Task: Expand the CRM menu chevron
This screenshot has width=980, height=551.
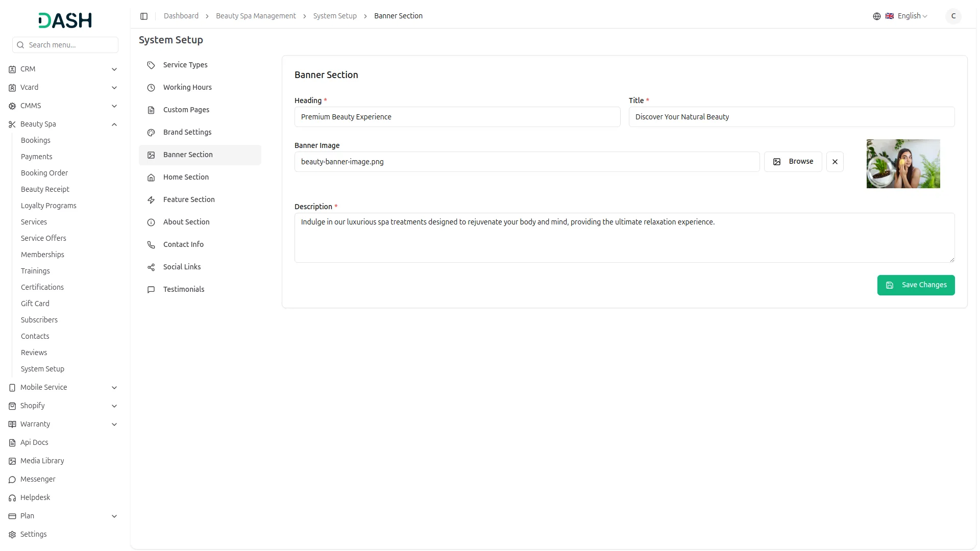Action: tap(114, 69)
